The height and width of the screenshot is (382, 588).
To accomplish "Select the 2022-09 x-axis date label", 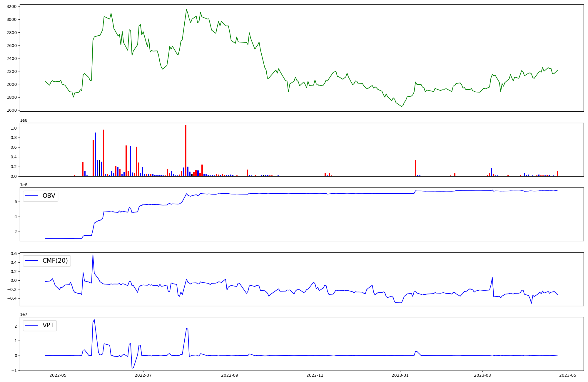I will (x=230, y=375).
